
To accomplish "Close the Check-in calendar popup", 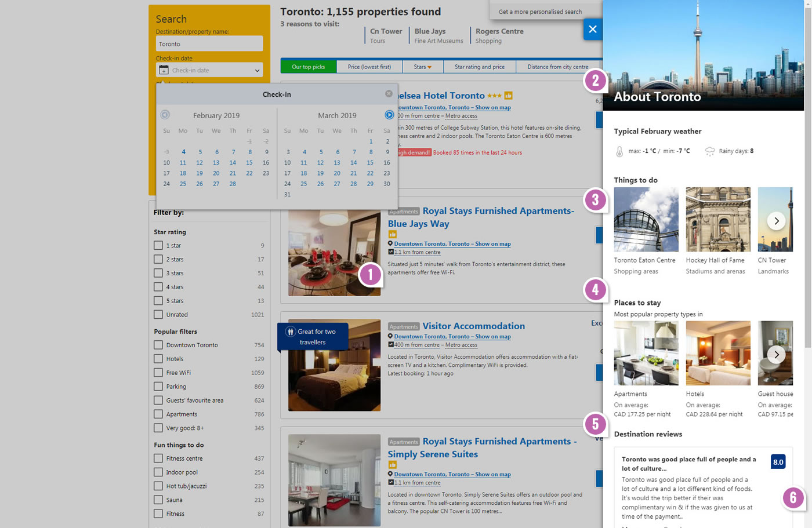I will point(389,94).
